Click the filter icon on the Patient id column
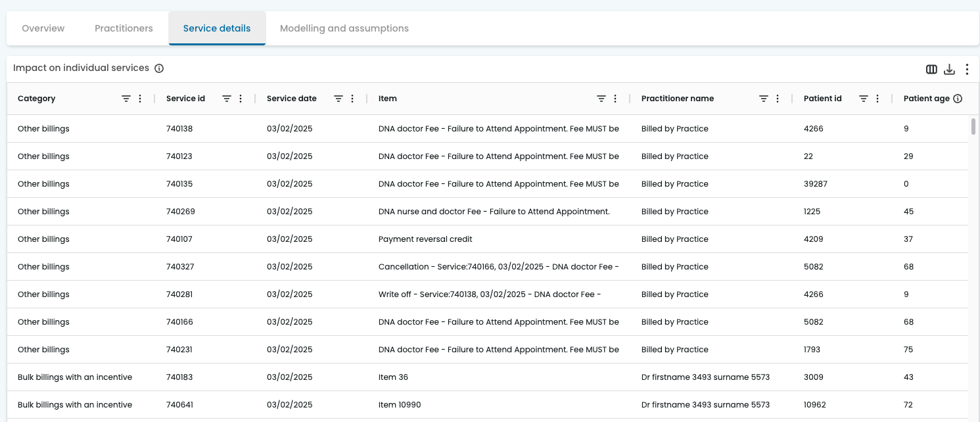The height and width of the screenshot is (422, 980). [x=863, y=98]
